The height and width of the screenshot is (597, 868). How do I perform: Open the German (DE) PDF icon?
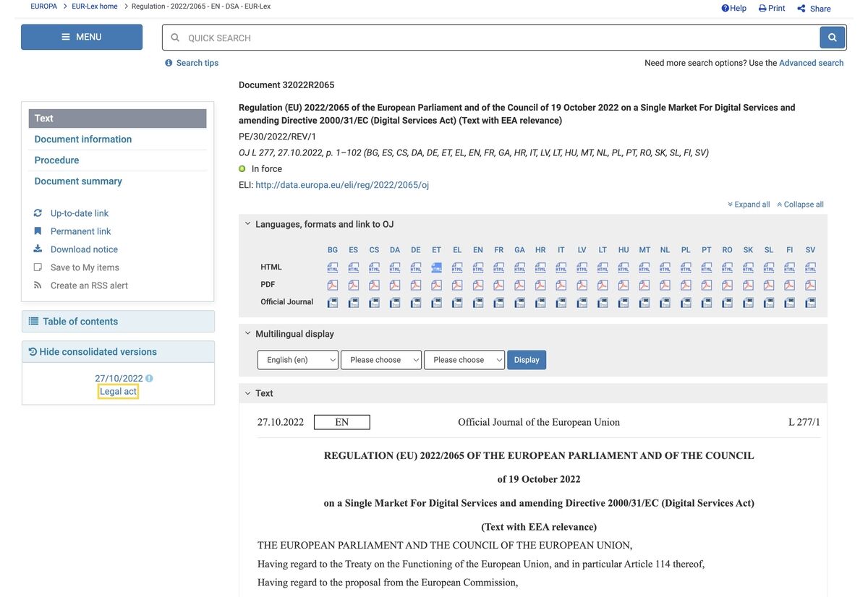point(416,285)
